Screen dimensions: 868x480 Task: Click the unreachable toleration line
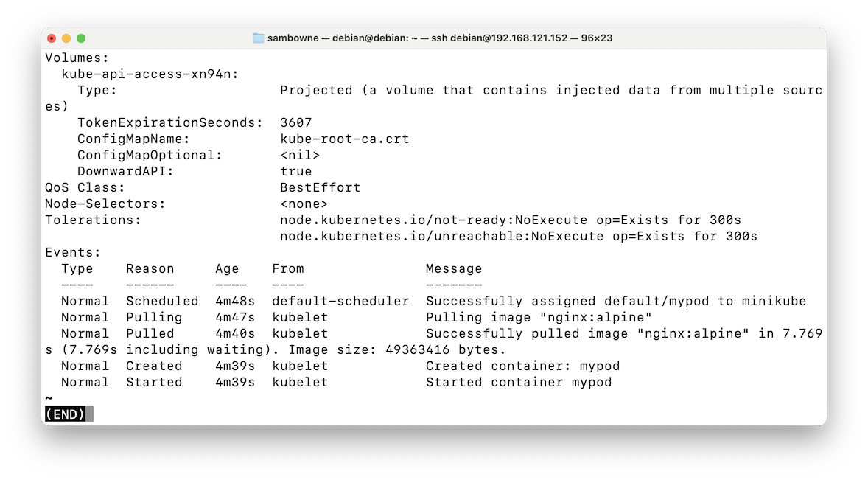pyautogui.click(x=519, y=236)
